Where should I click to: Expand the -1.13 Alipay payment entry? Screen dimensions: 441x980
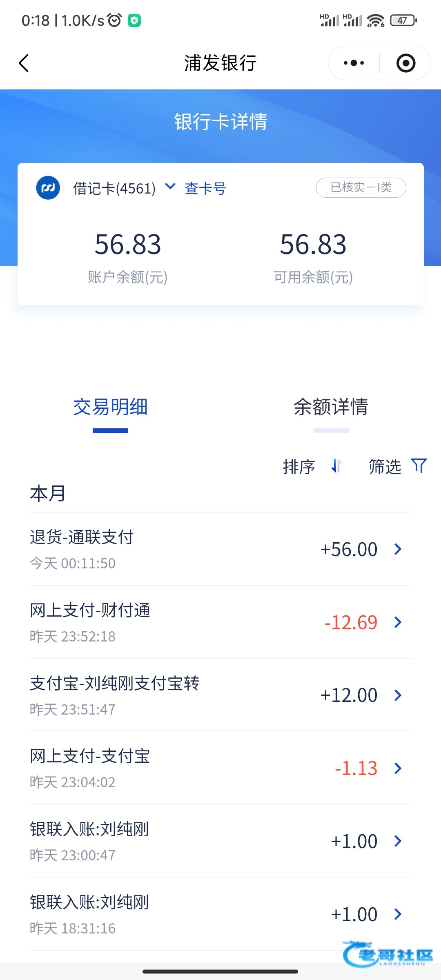click(x=398, y=768)
